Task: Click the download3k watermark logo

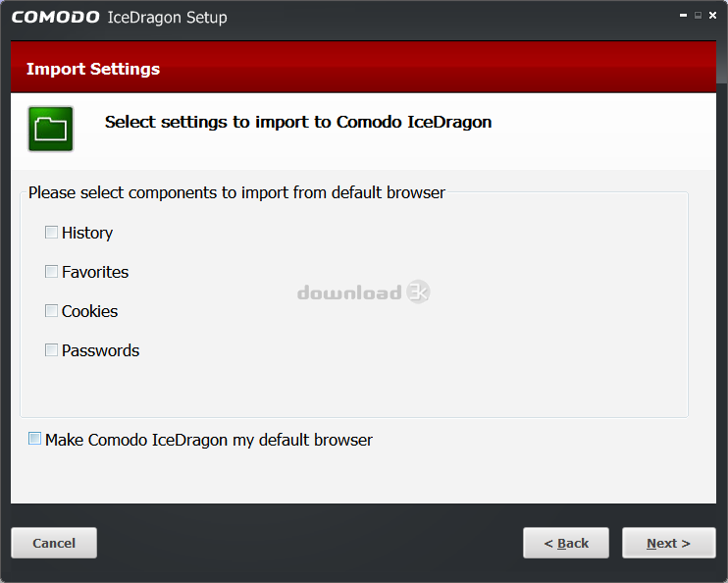Action: pyautogui.click(x=364, y=292)
